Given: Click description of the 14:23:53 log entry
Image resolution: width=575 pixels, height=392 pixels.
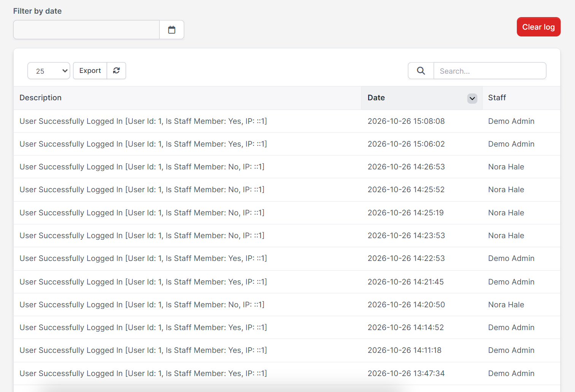Looking at the screenshot, I should [142, 236].
